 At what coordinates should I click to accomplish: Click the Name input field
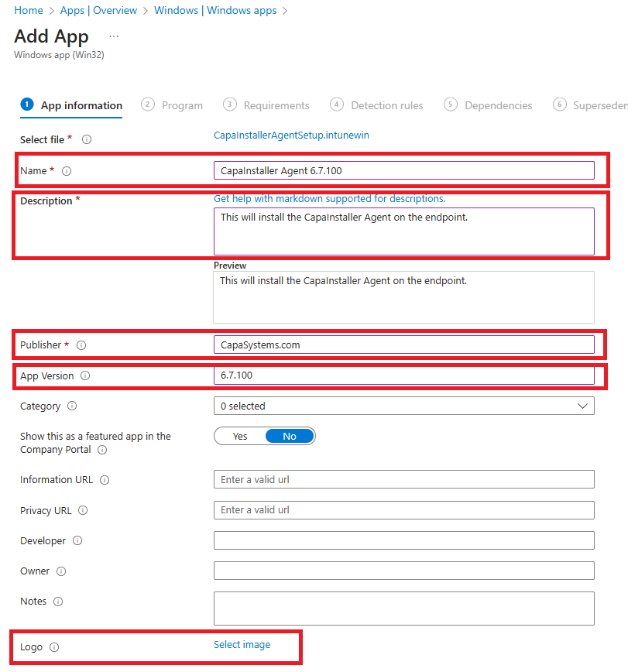(x=403, y=170)
